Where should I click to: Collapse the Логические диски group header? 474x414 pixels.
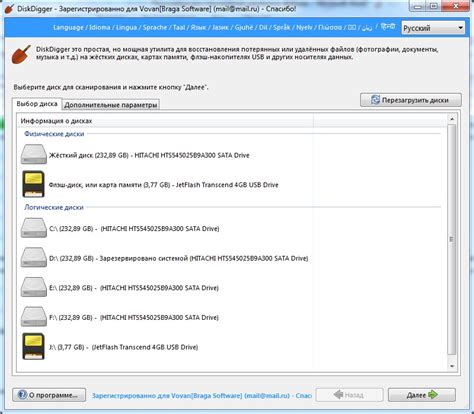pos(54,207)
